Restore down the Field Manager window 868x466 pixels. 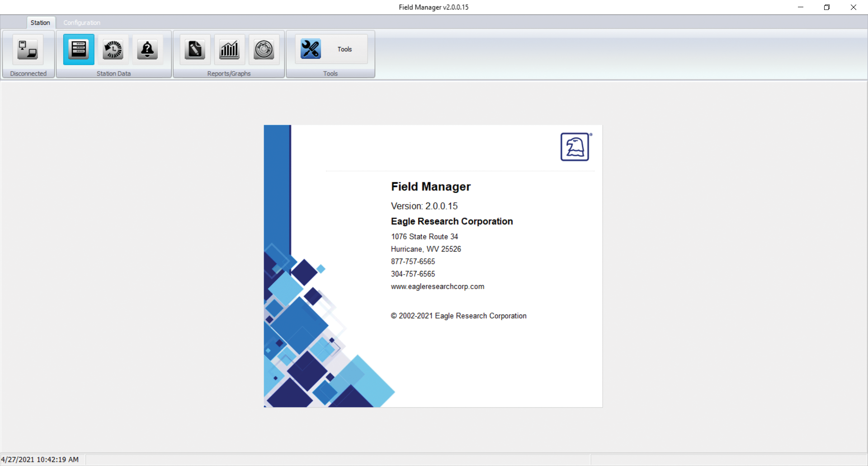(827, 7)
